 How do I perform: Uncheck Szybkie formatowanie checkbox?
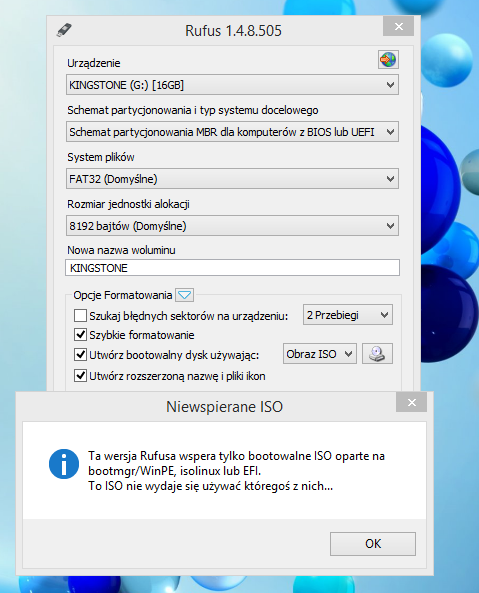point(80,335)
